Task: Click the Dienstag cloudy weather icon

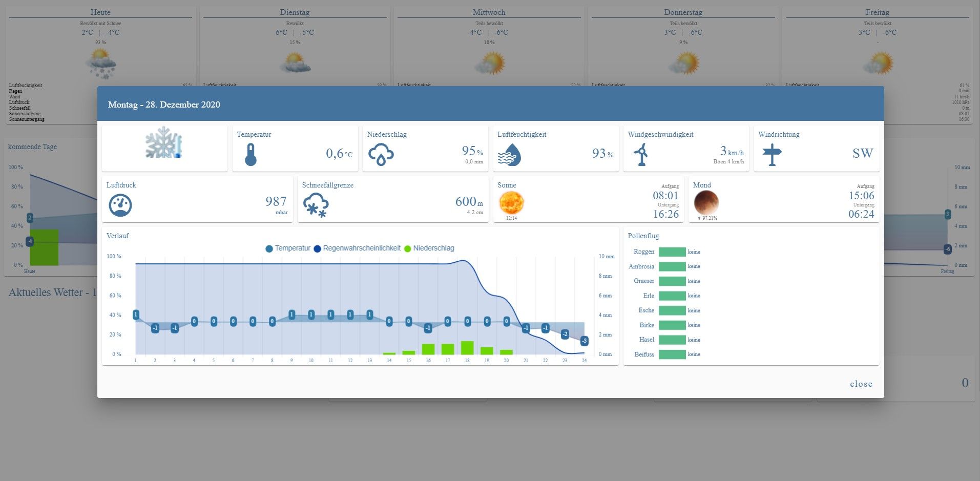Action: [x=295, y=62]
